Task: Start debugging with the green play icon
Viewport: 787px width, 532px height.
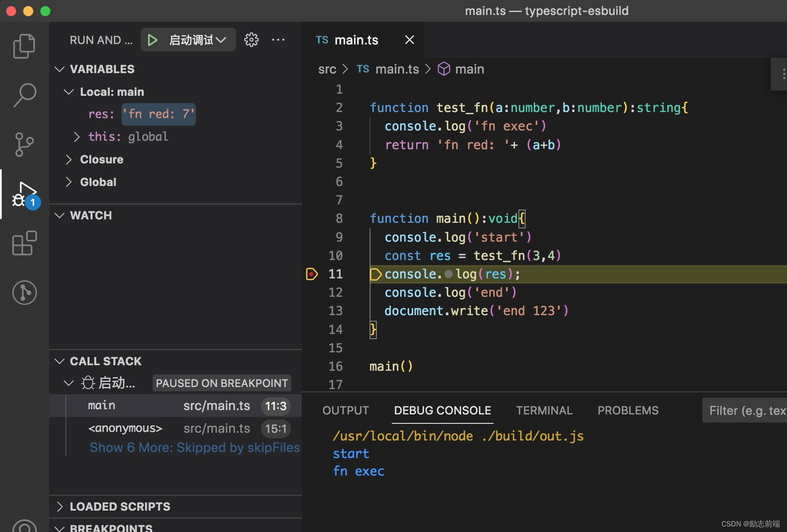Action: coord(152,40)
